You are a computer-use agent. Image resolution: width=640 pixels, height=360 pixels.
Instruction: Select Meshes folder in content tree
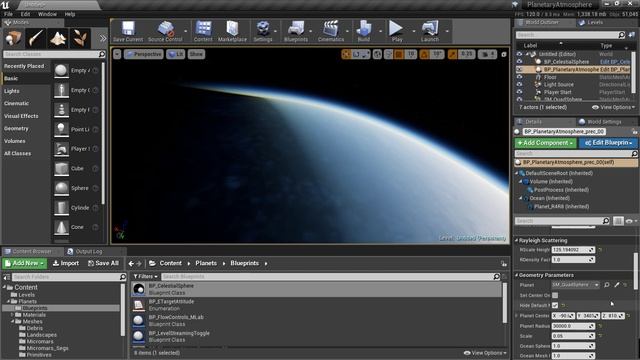pos(32,322)
